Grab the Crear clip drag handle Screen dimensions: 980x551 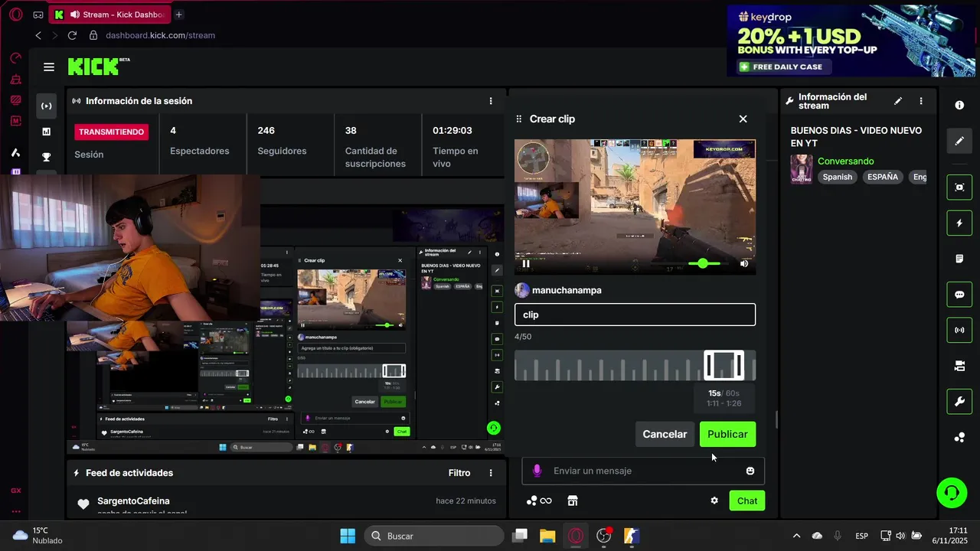click(x=519, y=119)
